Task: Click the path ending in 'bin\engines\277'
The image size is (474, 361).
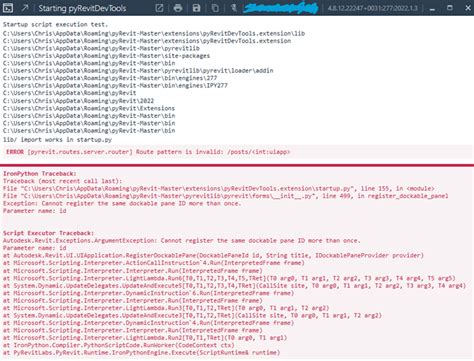Action: [110, 78]
